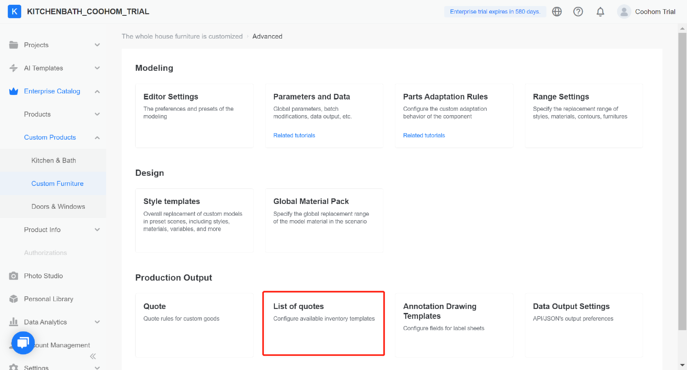The height and width of the screenshot is (370, 687).
Task: Open the Range Settings card
Action: (584, 116)
